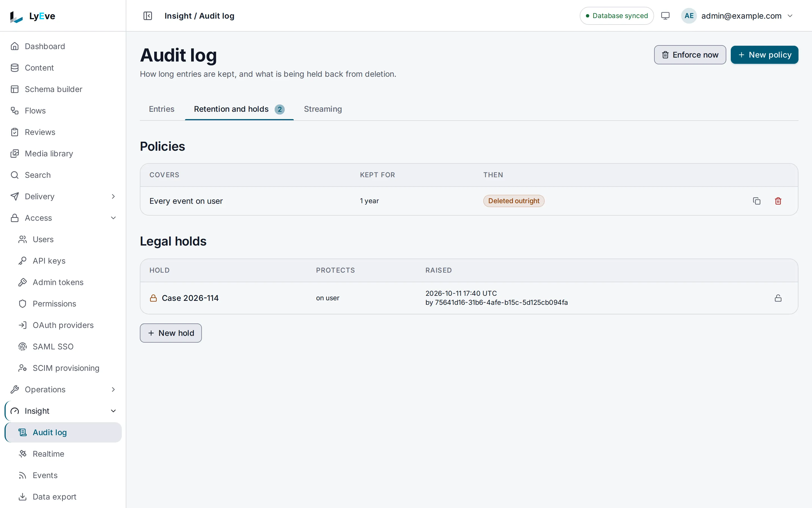Collapse the Insight section chevron
This screenshot has width=812, height=508.
(x=113, y=411)
